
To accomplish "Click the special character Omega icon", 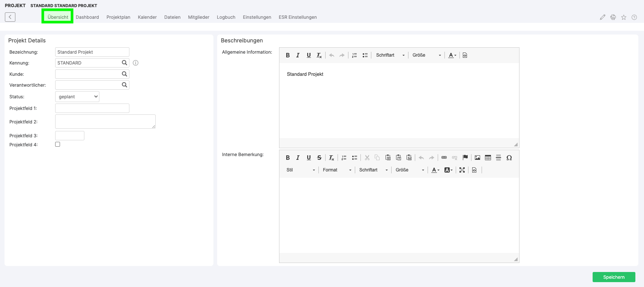I will click(x=509, y=158).
